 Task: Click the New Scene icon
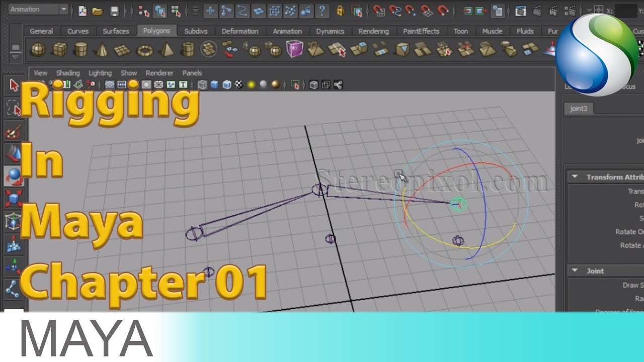(x=82, y=11)
